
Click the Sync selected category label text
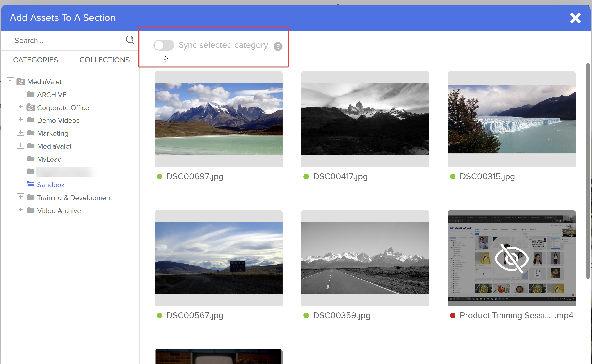click(223, 45)
